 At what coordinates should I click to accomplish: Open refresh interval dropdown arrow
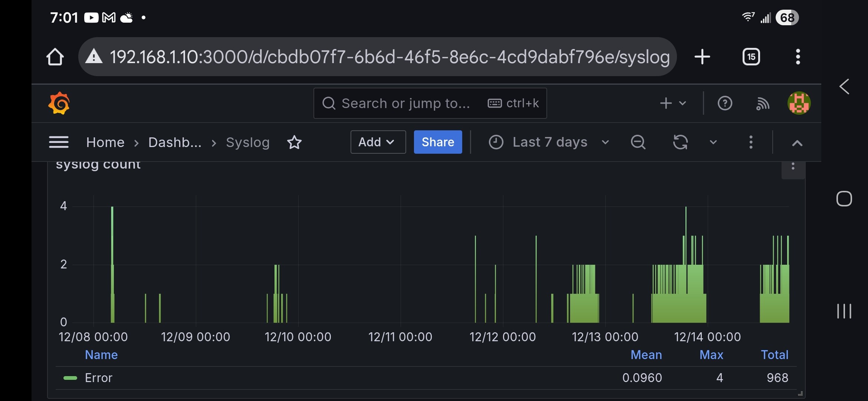coord(713,142)
